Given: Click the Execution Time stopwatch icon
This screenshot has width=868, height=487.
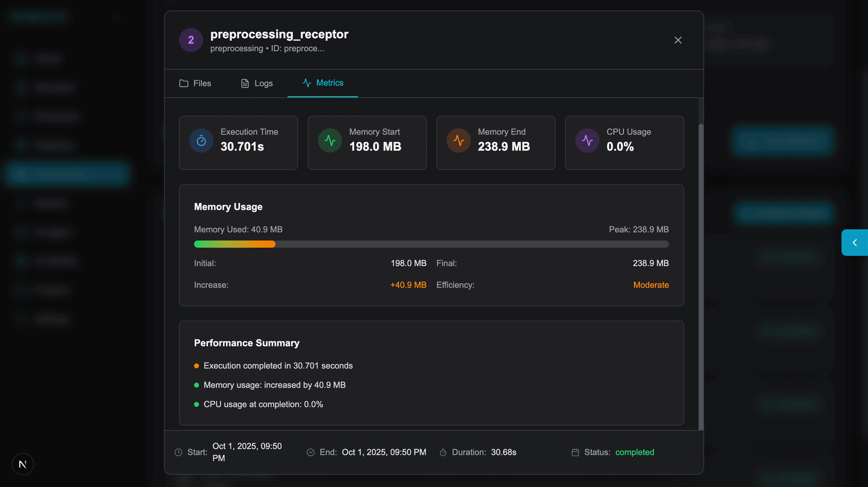Looking at the screenshot, I should (x=201, y=140).
